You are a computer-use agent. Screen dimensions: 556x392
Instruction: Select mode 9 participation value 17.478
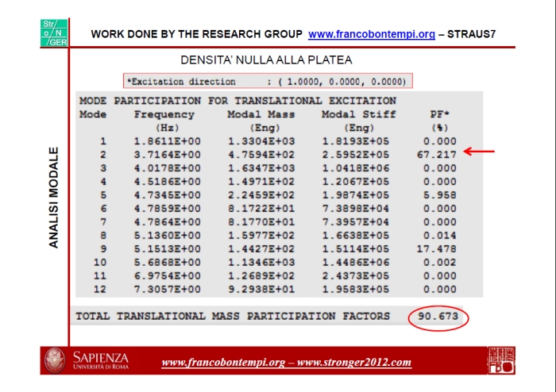pyautogui.click(x=436, y=248)
